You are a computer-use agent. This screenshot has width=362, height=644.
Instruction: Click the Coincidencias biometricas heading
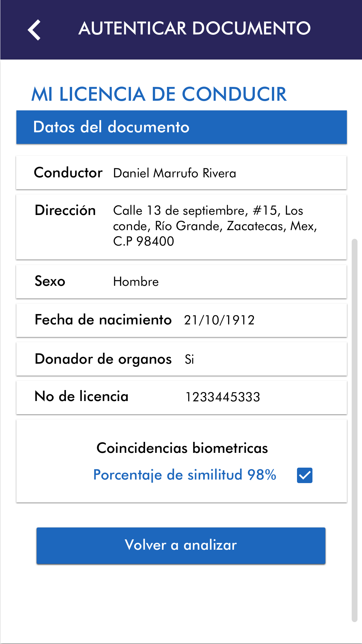click(x=182, y=448)
